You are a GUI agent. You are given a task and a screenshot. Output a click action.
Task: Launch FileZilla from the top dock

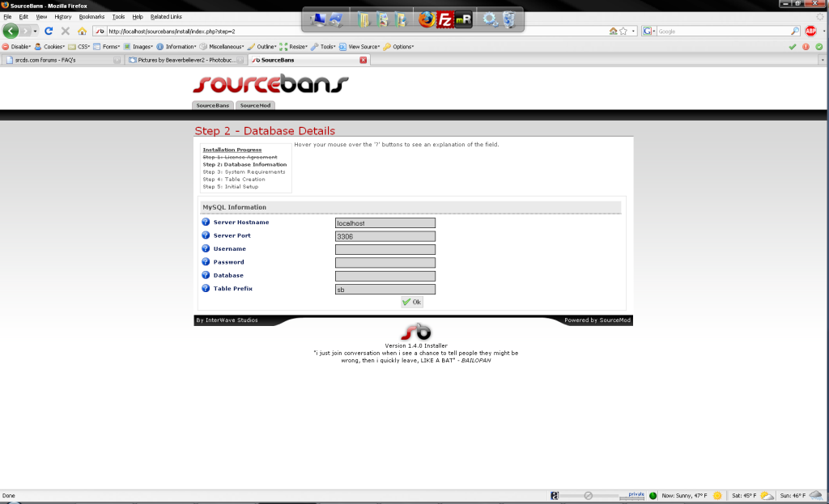pyautogui.click(x=445, y=20)
